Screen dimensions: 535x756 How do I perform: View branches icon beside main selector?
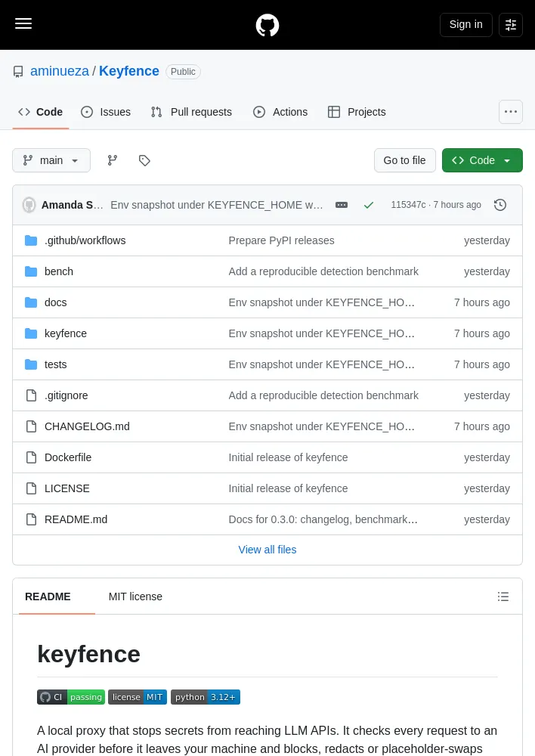(113, 160)
